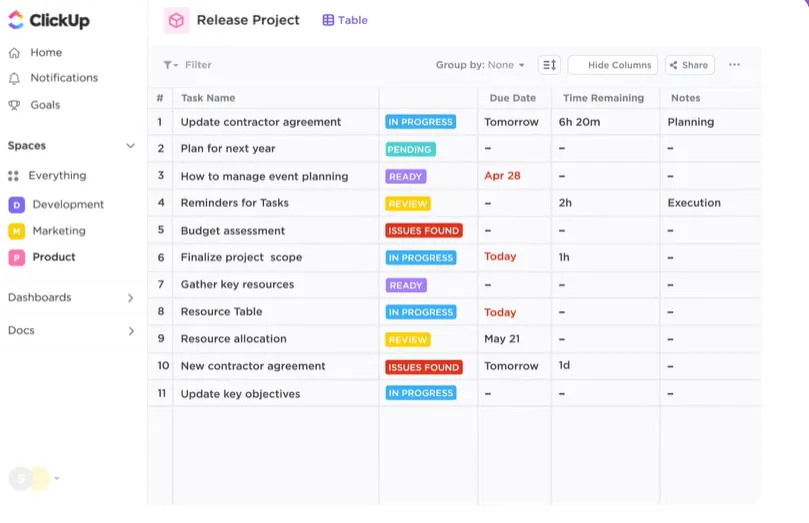Expand the Dashboards section
This screenshot has height=523, width=809.
pyautogui.click(x=71, y=298)
